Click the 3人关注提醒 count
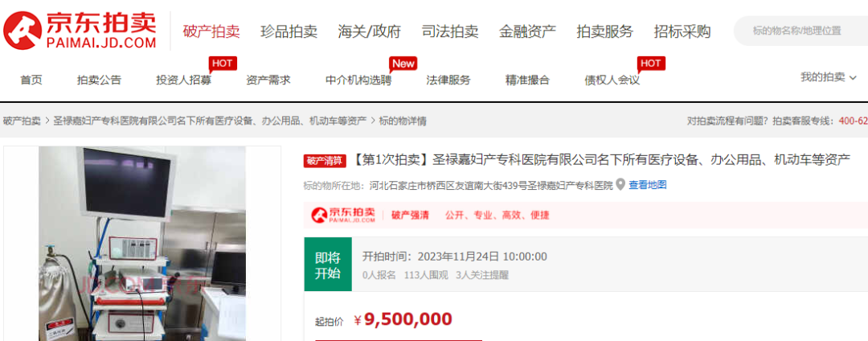Screen dimensions: 868x341 [x=482, y=274]
